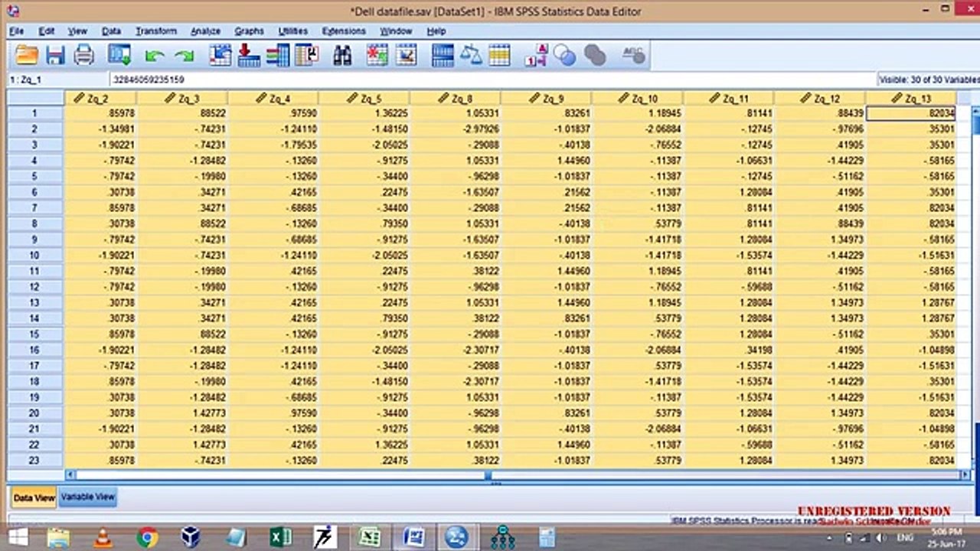Open the Utilities menu
Image resolution: width=980 pixels, height=551 pixels.
click(x=293, y=31)
